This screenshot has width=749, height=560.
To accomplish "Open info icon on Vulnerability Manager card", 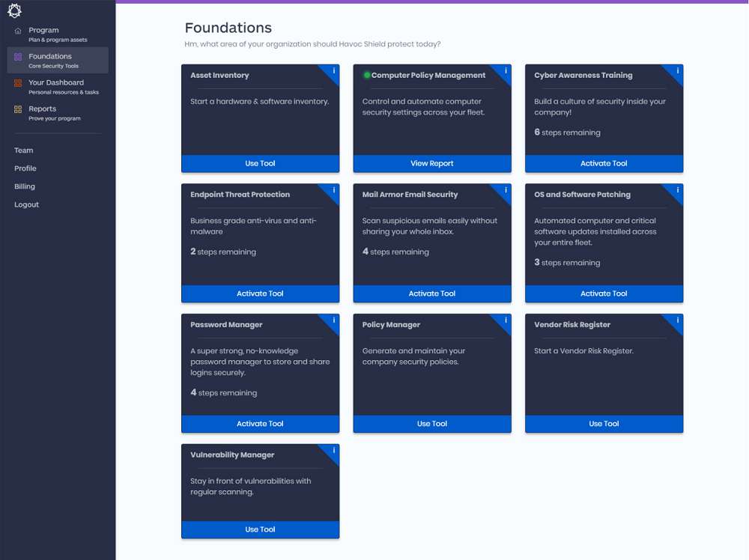I will click(x=333, y=450).
